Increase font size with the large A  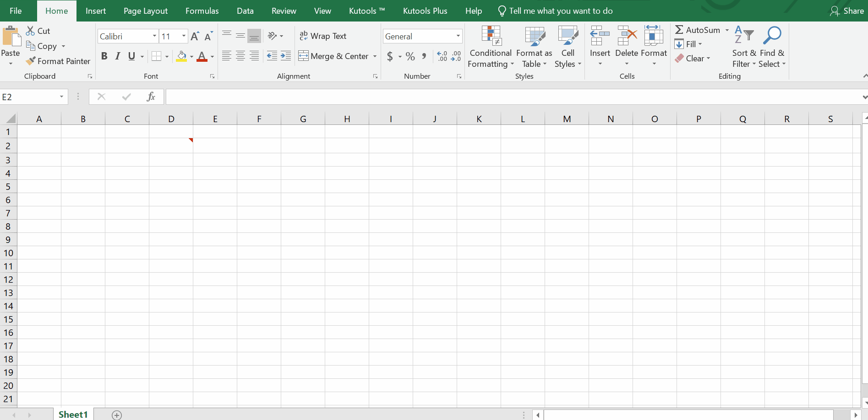pos(195,36)
